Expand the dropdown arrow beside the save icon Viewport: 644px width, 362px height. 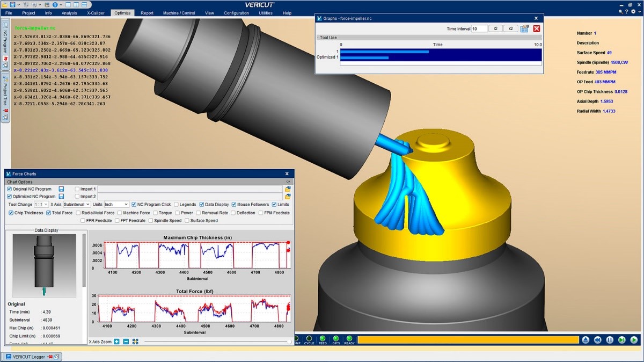point(19,4)
